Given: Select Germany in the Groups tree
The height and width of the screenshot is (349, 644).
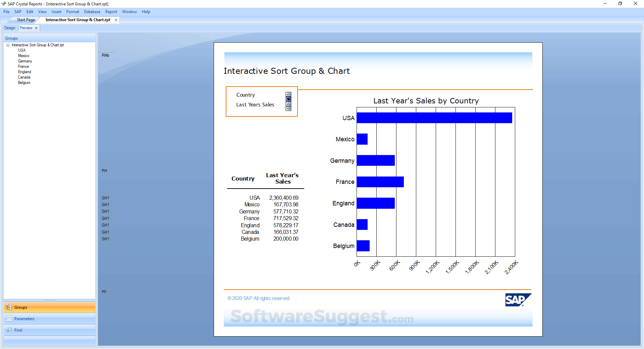Looking at the screenshot, I should tap(25, 61).
